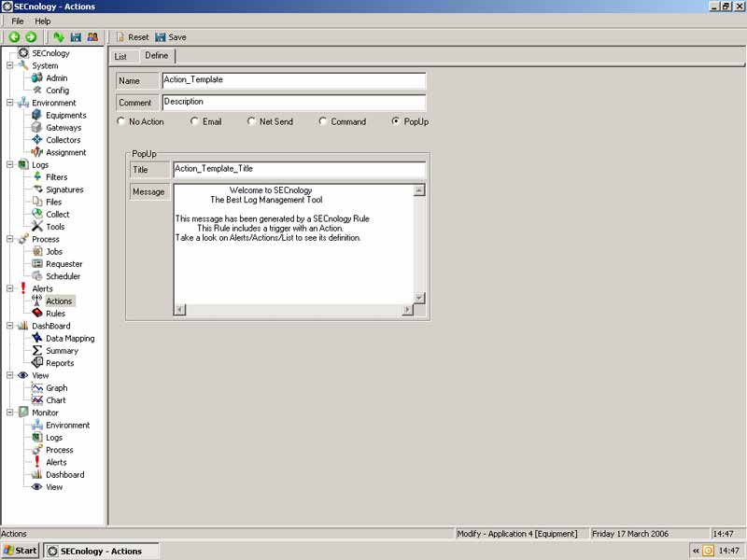Open the Filters icon under Logs

(36, 176)
